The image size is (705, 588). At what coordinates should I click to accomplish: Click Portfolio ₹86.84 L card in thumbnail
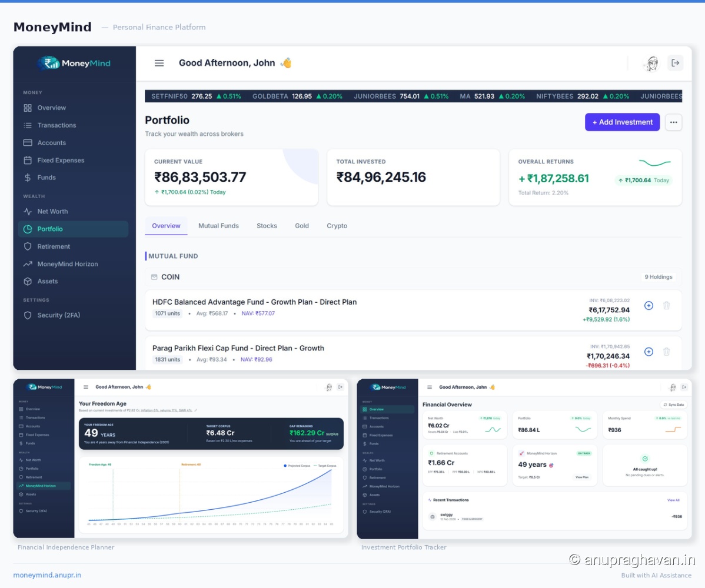pos(555,425)
